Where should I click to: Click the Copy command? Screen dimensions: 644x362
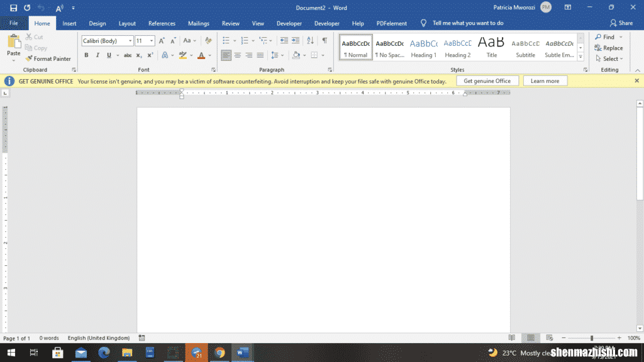pos(36,48)
